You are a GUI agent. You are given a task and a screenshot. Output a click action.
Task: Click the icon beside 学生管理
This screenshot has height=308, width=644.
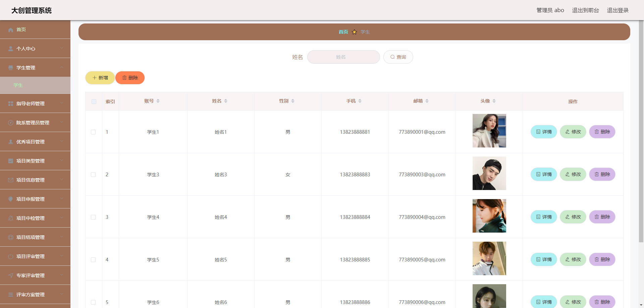point(11,68)
